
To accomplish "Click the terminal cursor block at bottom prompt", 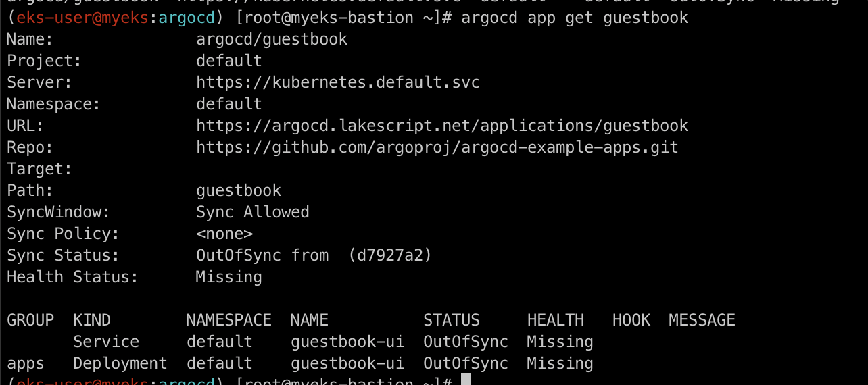I will [464, 380].
